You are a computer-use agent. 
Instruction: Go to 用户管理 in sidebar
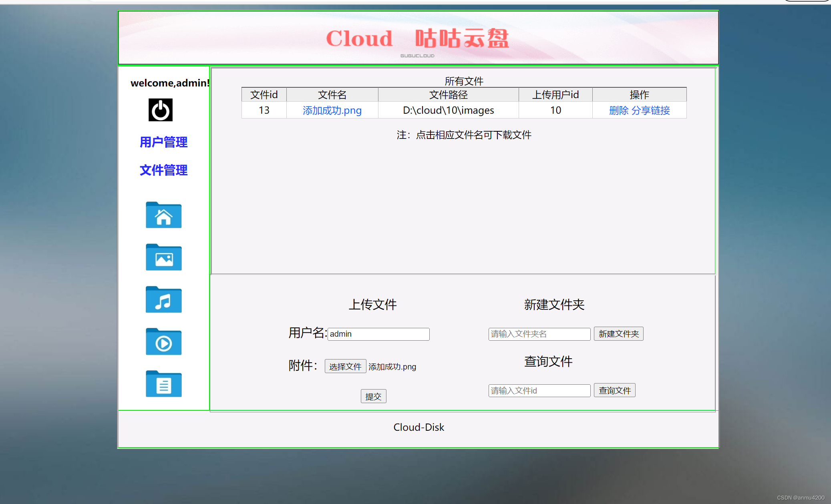click(163, 142)
